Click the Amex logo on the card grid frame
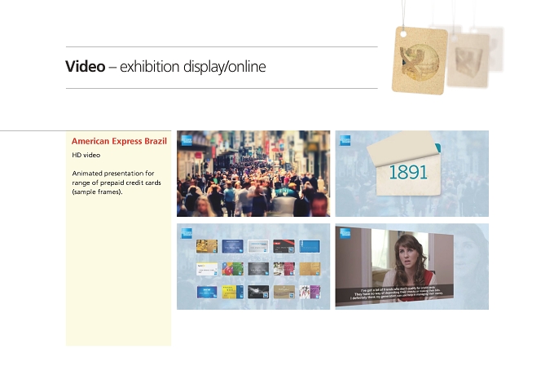 click(x=187, y=233)
